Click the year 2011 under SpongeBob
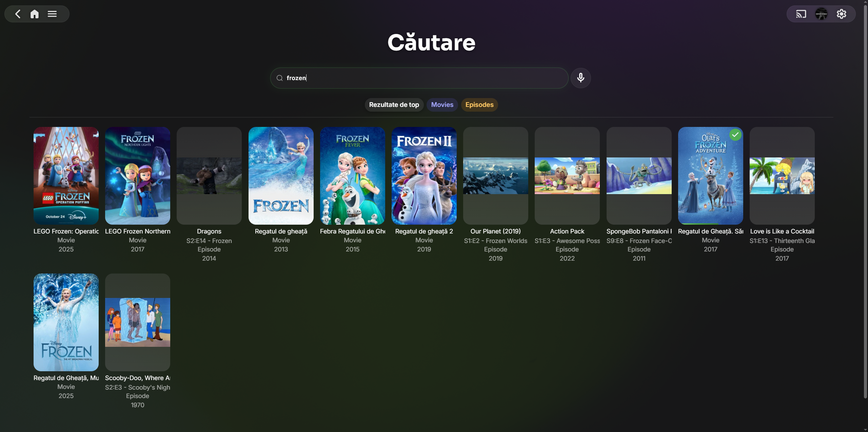The image size is (868, 432). click(x=639, y=259)
